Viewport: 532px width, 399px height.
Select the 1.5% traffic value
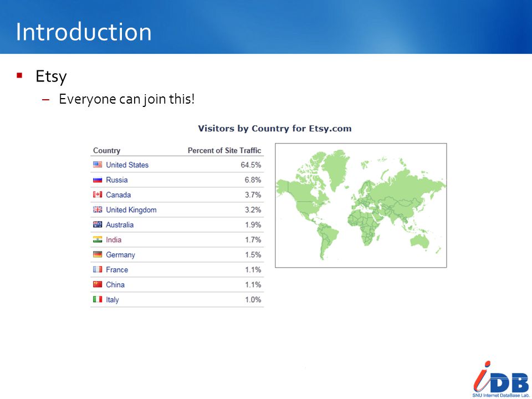click(253, 255)
